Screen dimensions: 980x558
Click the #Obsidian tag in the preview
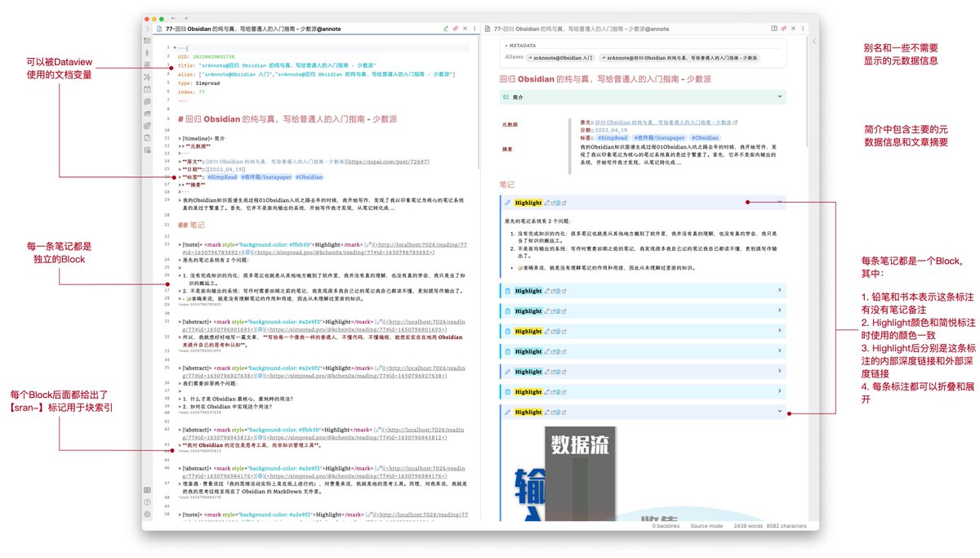[706, 138]
